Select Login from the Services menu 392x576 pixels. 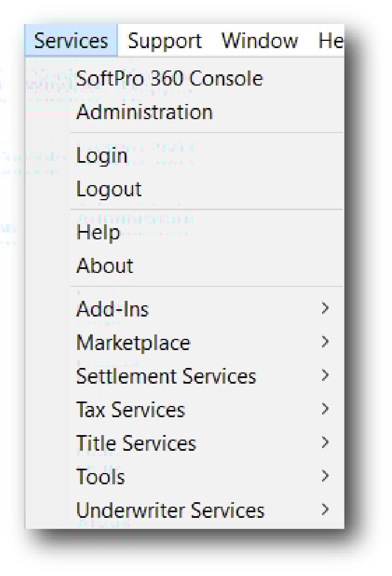pyautogui.click(x=101, y=155)
